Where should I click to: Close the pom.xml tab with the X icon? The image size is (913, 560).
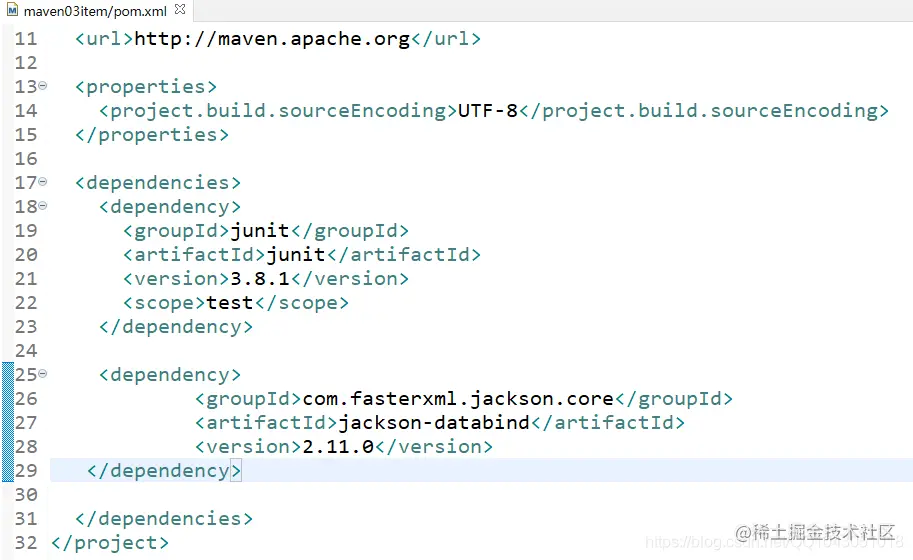[180, 9]
